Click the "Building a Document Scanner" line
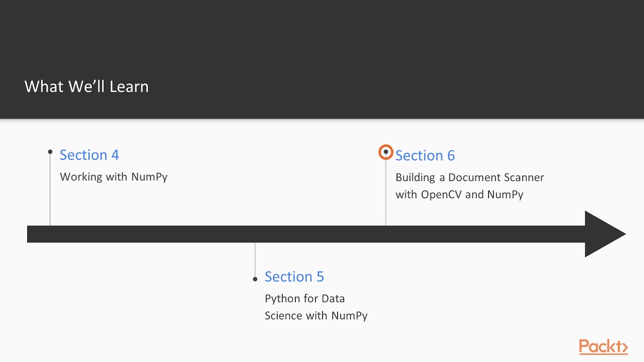This screenshot has height=362, width=644. [x=470, y=177]
